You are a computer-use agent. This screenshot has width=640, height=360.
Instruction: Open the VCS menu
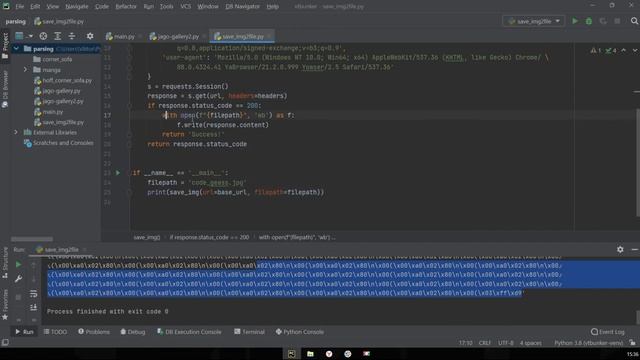click(185, 7)
